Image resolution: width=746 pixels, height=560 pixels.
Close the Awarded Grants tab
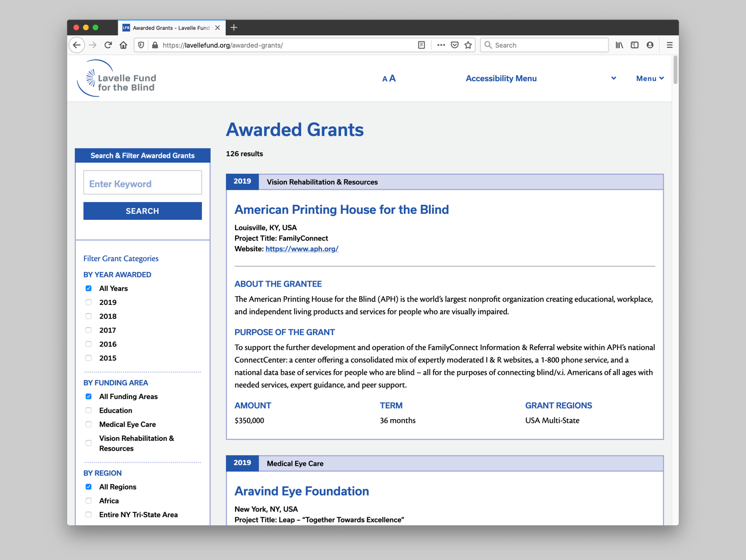(x=218, y=28)
